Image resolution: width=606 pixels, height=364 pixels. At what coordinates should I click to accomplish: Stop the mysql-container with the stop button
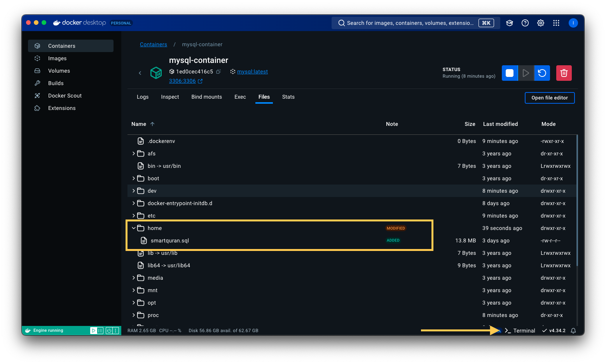[510, 73]
